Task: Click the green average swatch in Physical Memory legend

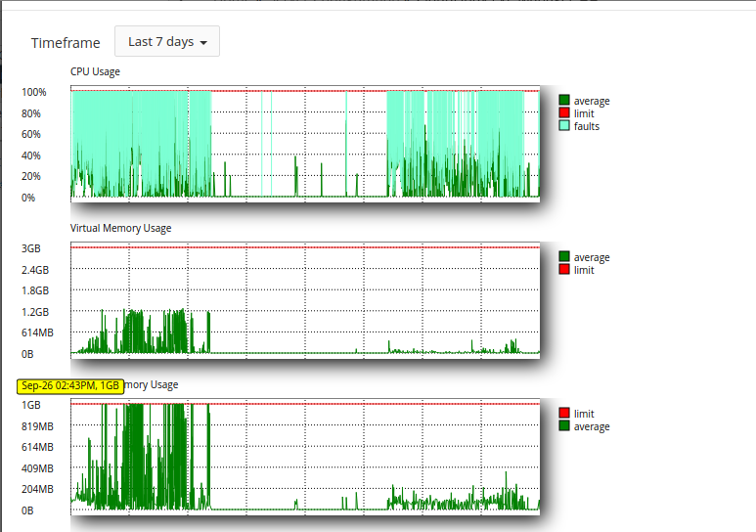Action: click(564, 425)
